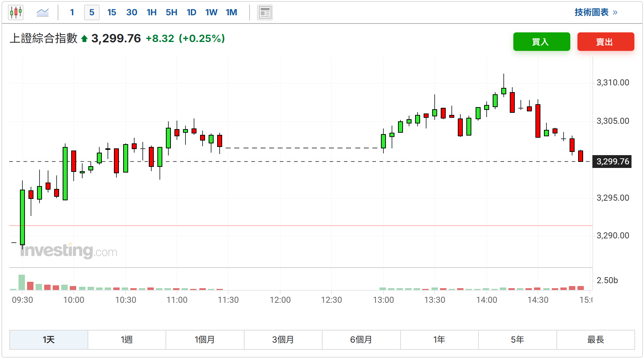Screen dimensions: 644x359
Task: Open the news overlay icon in toolbar
Action: 265,12
